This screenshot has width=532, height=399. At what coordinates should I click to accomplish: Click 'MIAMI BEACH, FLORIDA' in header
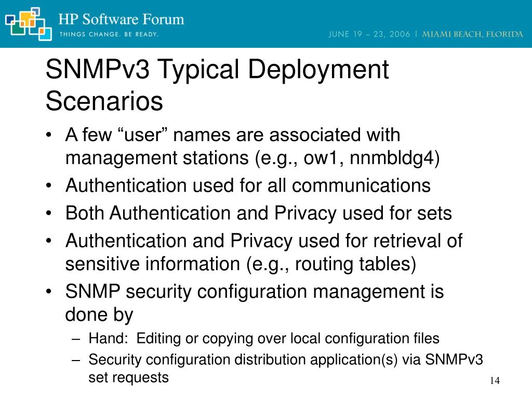473,34
